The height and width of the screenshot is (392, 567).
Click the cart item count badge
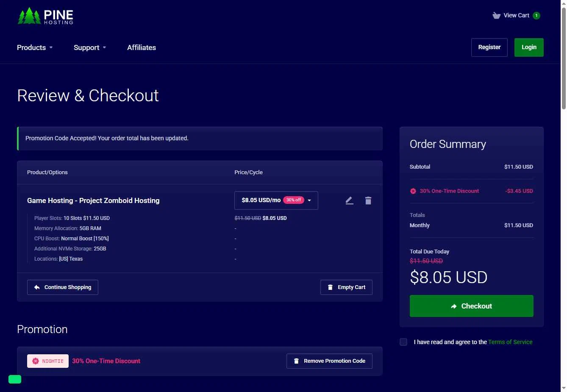(x=536, y=16)
